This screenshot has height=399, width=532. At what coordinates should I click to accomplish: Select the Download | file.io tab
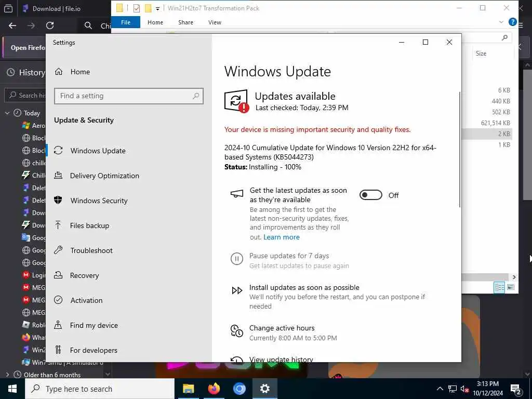pos(56,9)
